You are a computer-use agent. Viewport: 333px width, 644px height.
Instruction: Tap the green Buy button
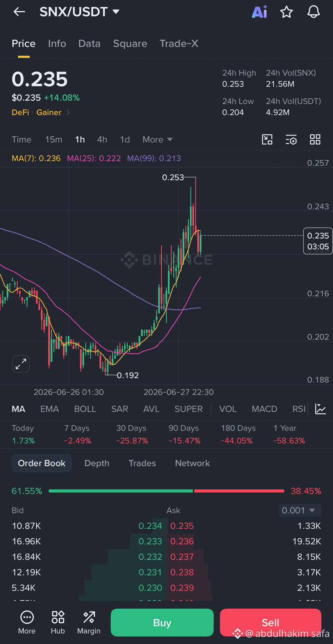click(x=162, y=623)
